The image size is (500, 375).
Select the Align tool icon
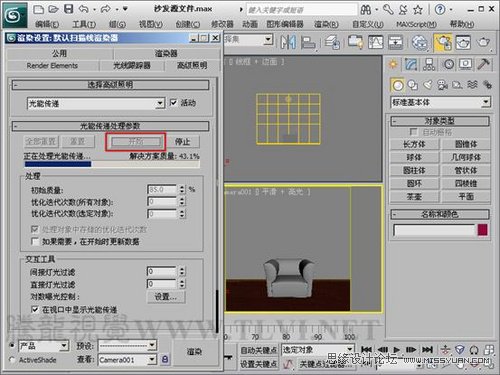coord(308,42)
